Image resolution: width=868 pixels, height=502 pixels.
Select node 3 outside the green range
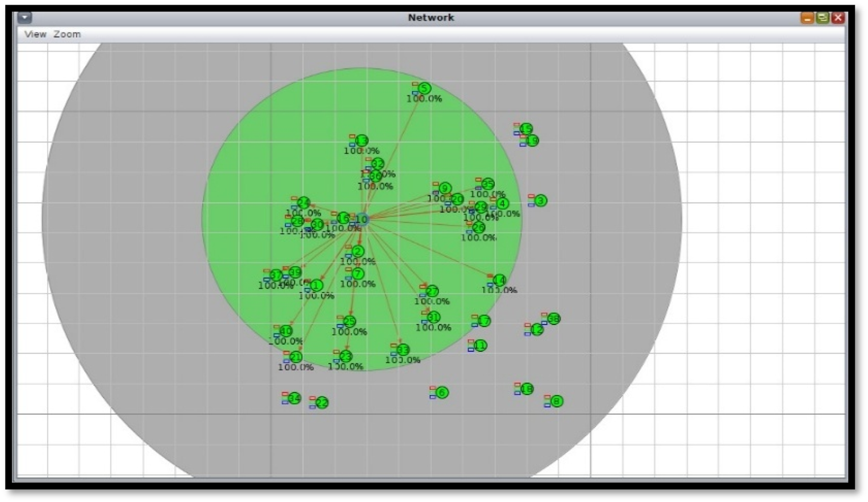click(540, 201)
